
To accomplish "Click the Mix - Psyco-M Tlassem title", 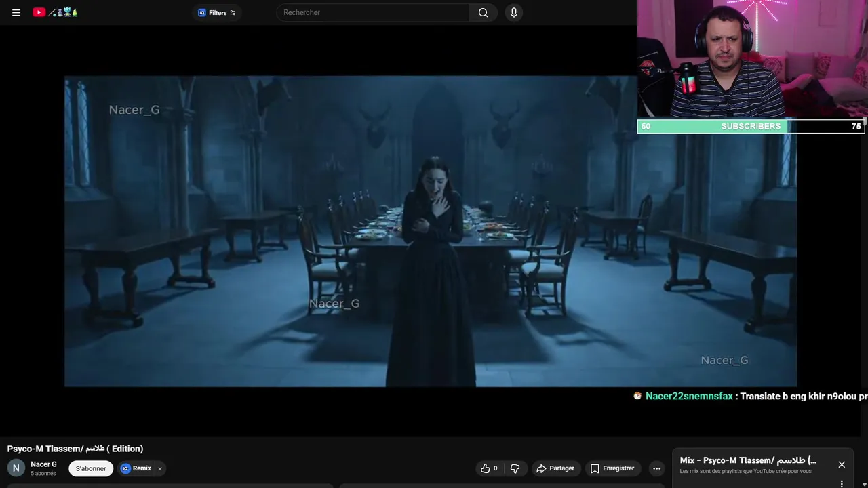I will [748, 460].
